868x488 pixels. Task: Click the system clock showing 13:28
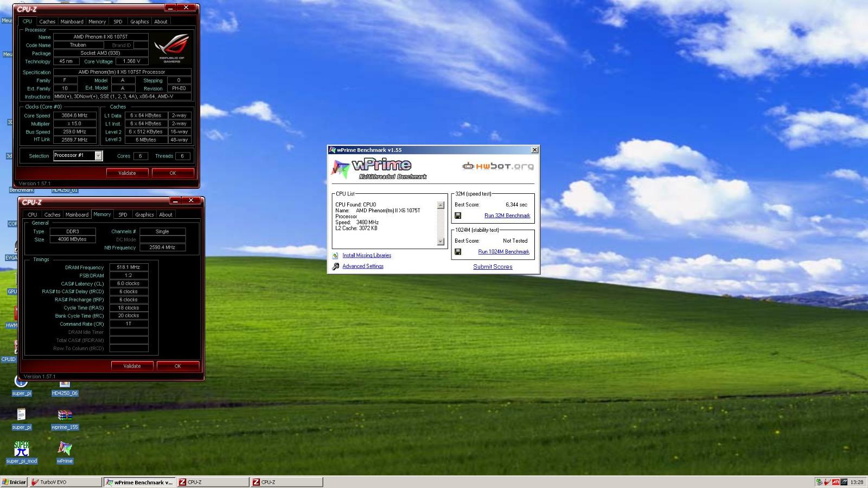857,482
